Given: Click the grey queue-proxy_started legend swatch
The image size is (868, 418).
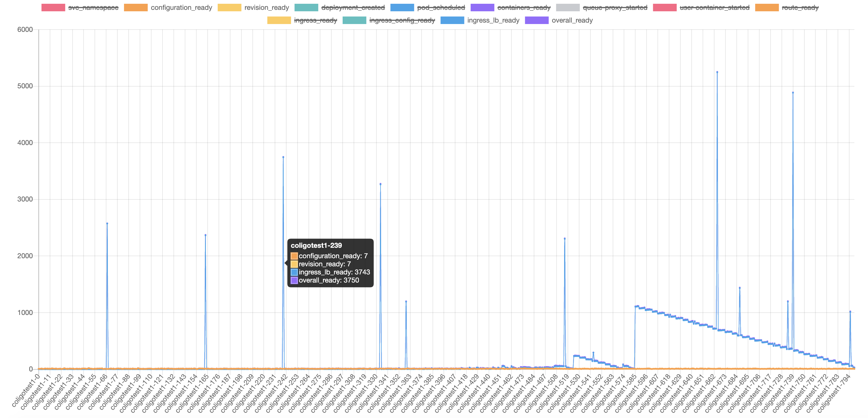Looking at the screenshot, I should pos(568,8).
